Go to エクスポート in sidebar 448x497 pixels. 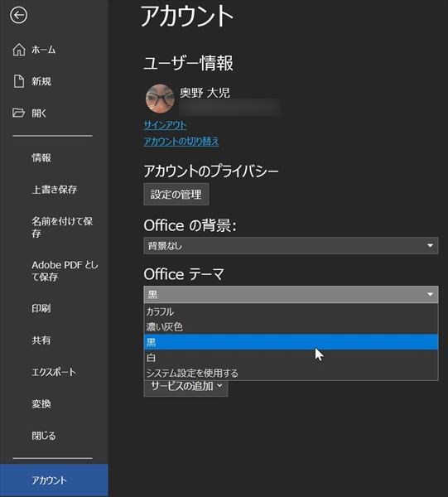pyautogui.click(x=54, y=372)
